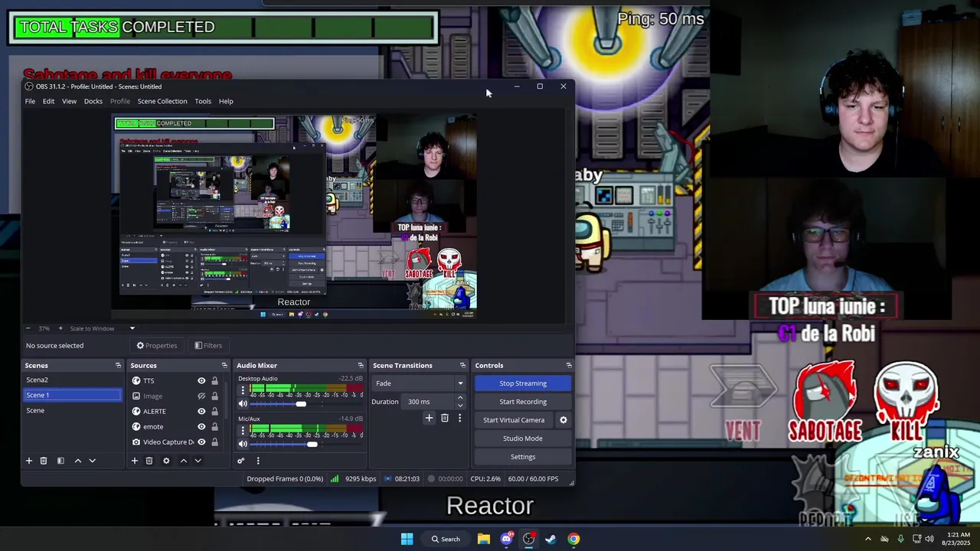Select Scene 1 in Scenes list
The height and width of the screenshot is (551, 980).
(x=72, y=395)
